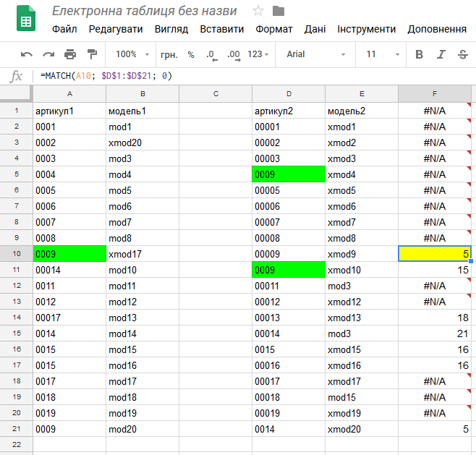
Task: Click #N/A cell in row 1
Action: point(435,111)
